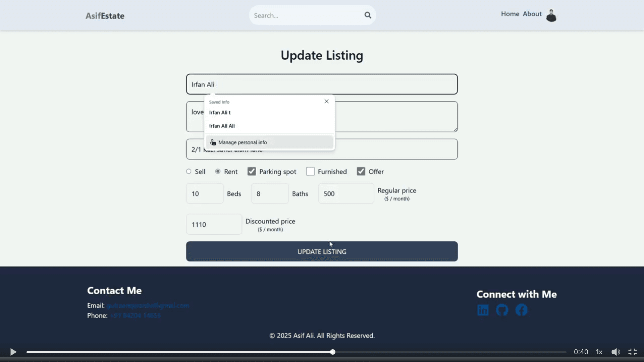Click the description textarea resize grip

455,129
